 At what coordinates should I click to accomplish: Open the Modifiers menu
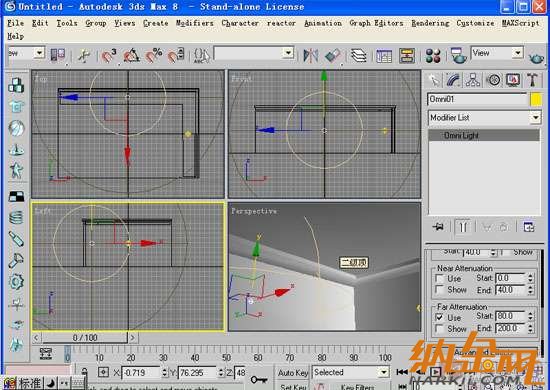(x=194, y=23)
